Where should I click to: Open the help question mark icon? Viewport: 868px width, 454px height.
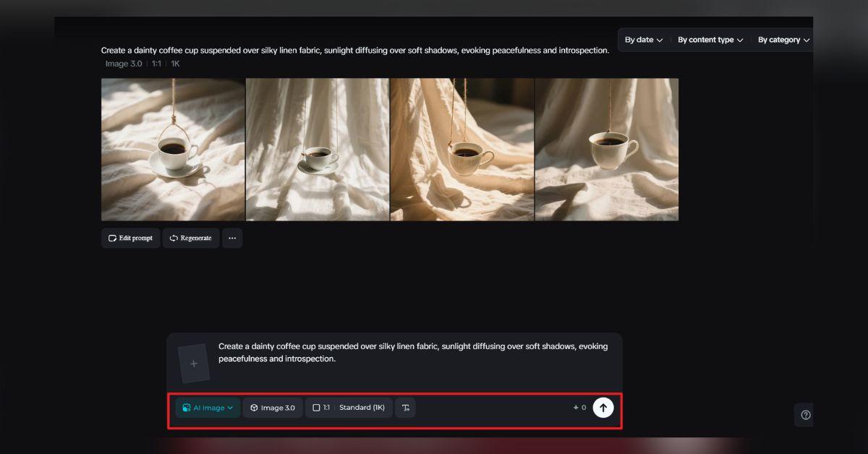805,414
